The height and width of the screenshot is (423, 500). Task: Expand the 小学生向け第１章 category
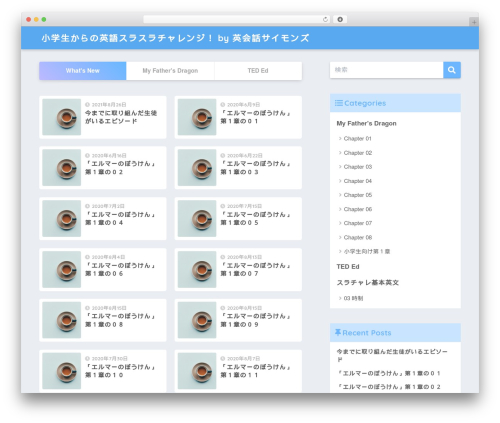(x=367, y=251)
